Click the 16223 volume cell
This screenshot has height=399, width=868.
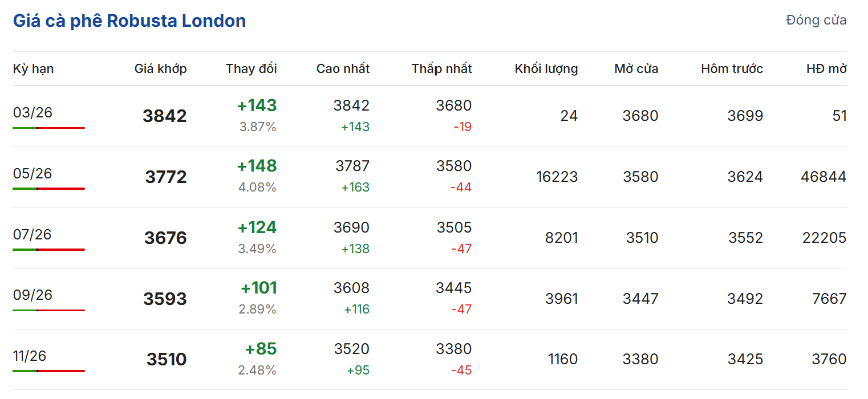[x=557, y=177]
